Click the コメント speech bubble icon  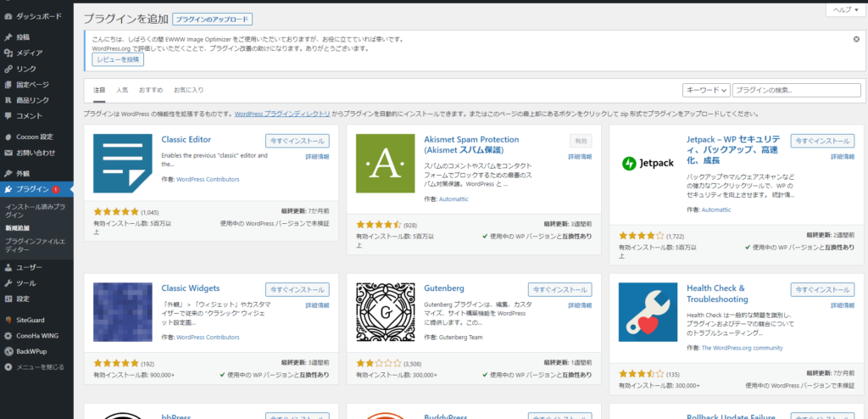(x=8, y=116)
